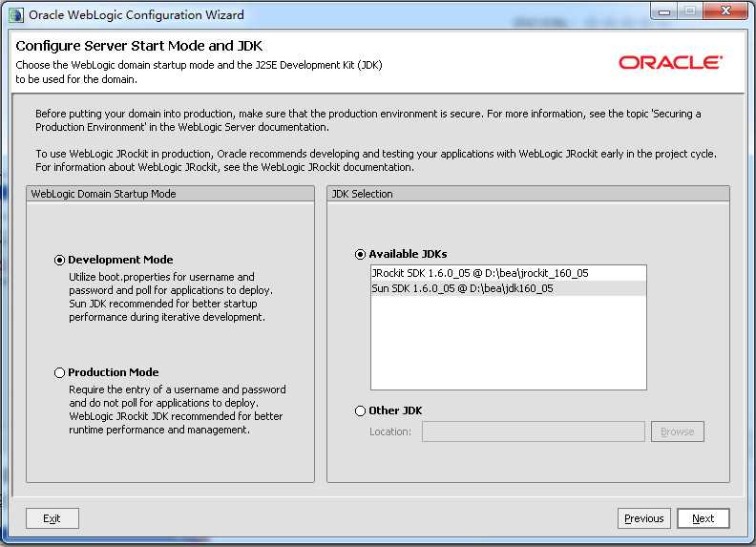The height and width of the screenshot is (547, 756).
Task: Click the JDK Selection panel header
Action: click(x=528, y=194)
